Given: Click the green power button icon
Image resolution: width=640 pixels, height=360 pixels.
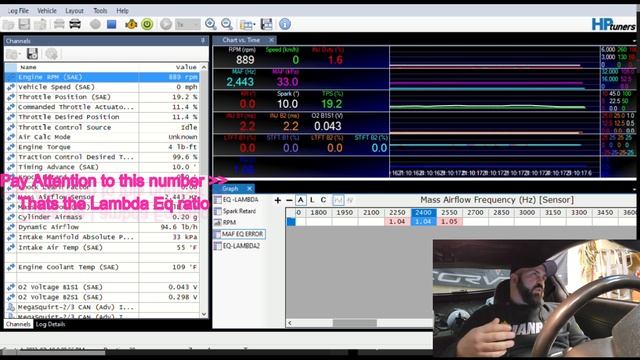Looking at the screenshot, I should pyautogui.click(x=147, y=24).
